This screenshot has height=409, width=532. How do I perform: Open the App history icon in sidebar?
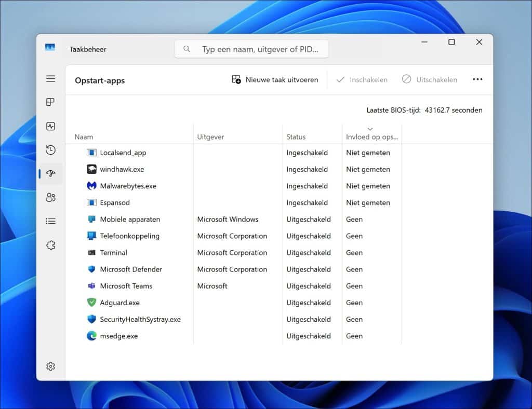[50, 150]
